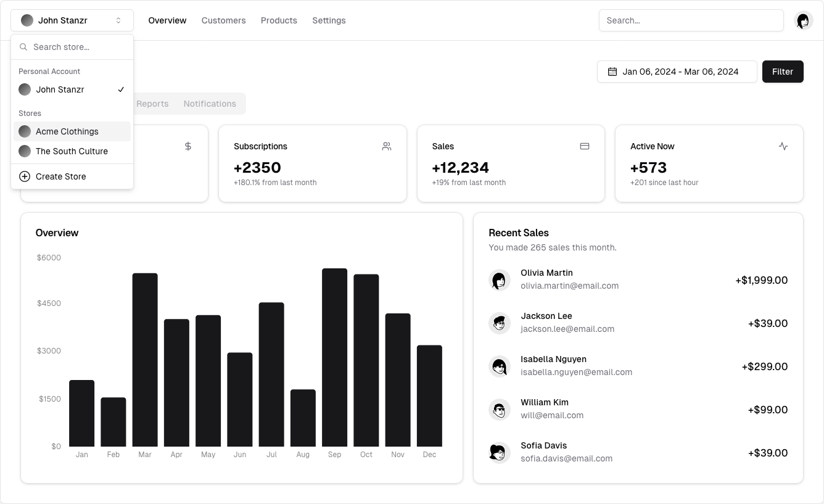Click Olivia Martin's avatar in Recent Sales
The height and width of the screenshot is (504, 824).
[x=500, y=280]
